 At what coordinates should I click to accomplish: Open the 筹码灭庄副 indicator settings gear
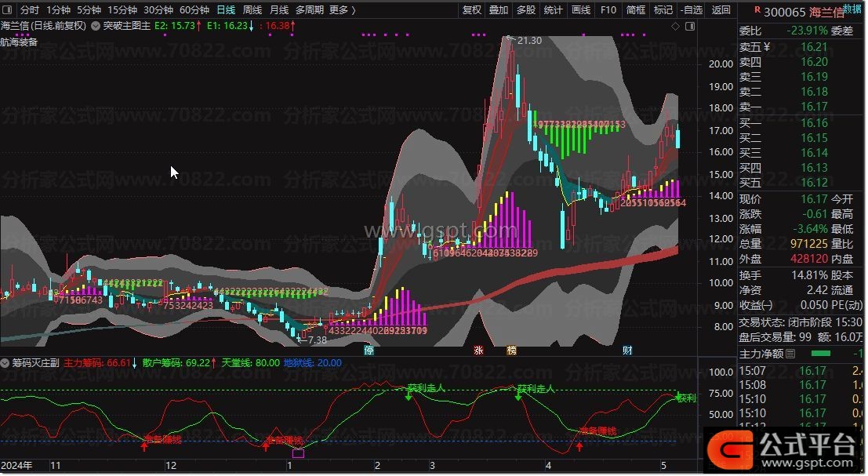tap(6, 363)
